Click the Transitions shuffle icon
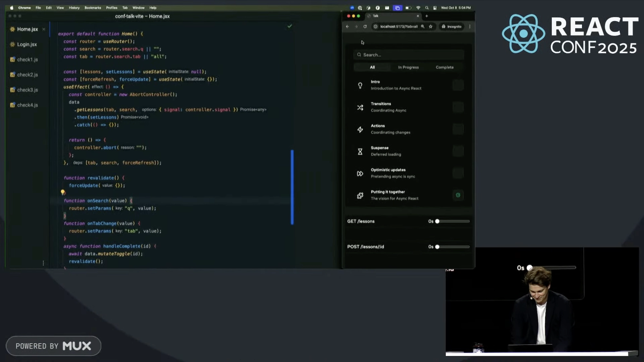644x362 pixels. click(360, 107)
